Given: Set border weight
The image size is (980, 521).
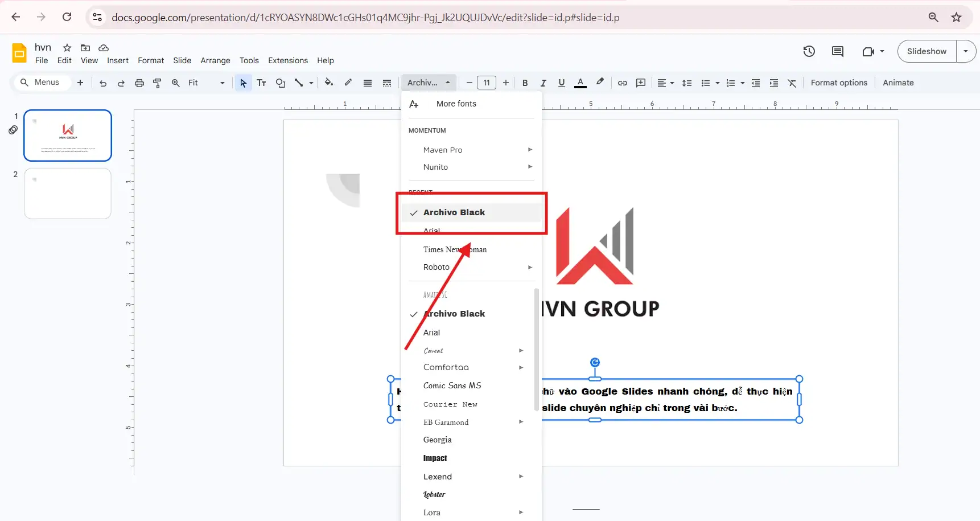Looking at the screenshot, I should tap(368, 83).
